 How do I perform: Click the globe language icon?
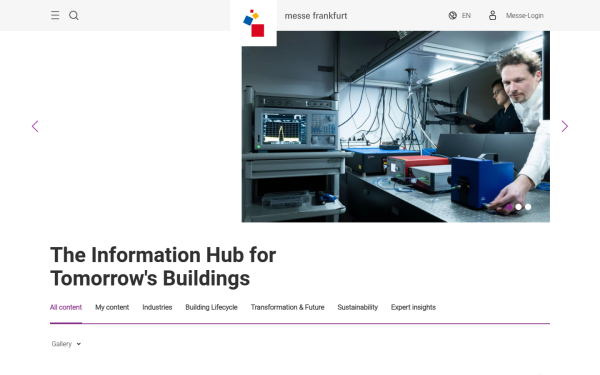(x=453, y=15)
